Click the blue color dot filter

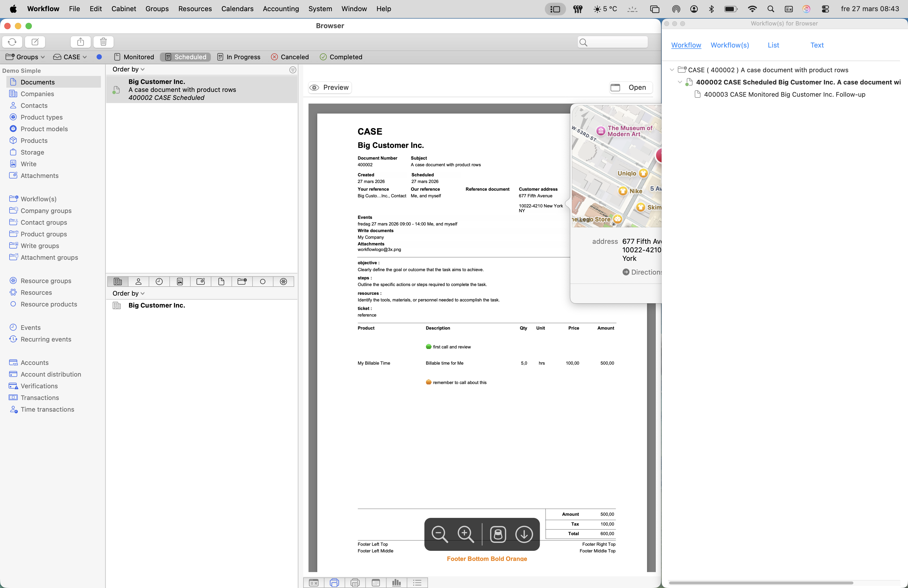(x=99, y=57)
